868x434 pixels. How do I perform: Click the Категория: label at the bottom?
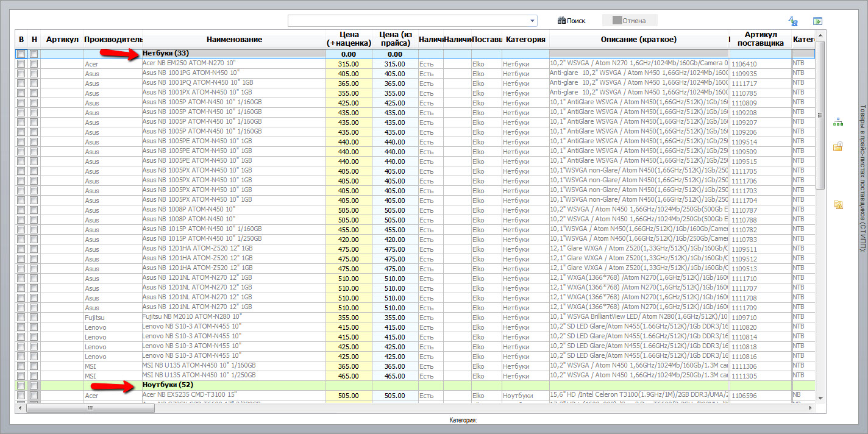coord(462,421)
